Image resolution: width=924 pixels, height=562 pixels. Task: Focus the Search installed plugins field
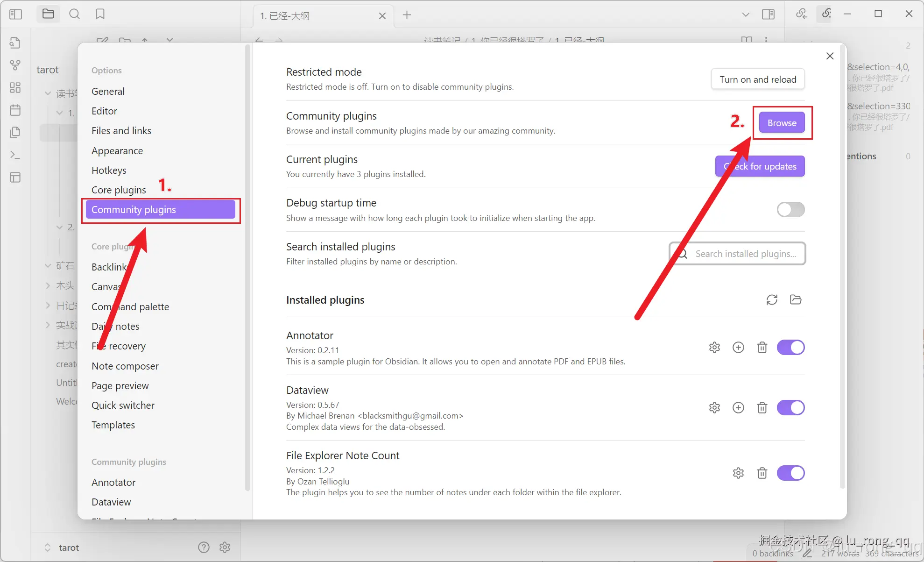click(x=745, y=254)
